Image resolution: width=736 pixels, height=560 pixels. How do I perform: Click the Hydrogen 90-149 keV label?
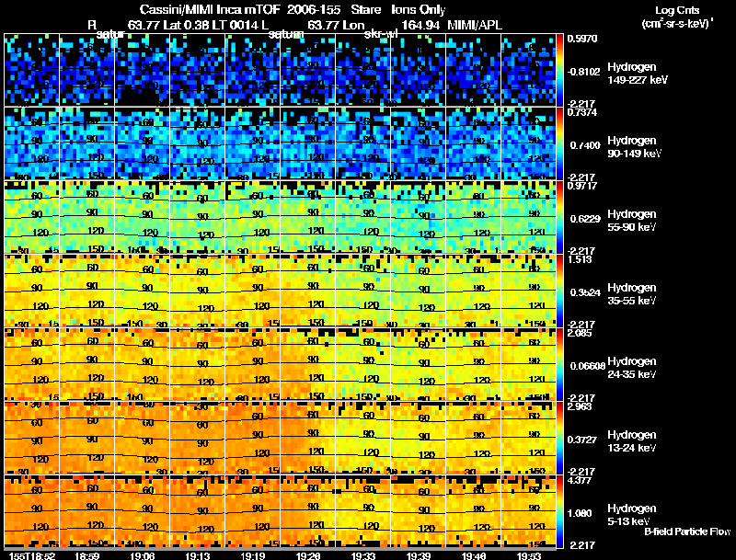click(634, 147)
